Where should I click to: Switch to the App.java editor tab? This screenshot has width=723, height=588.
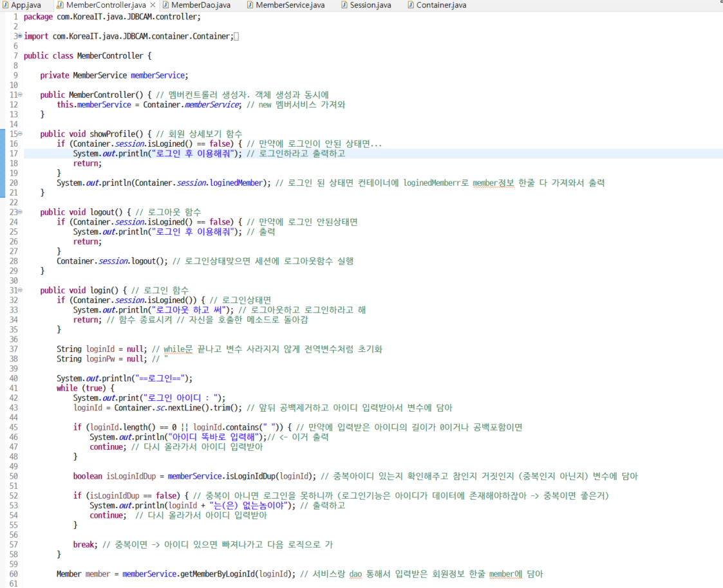point(22,5)
